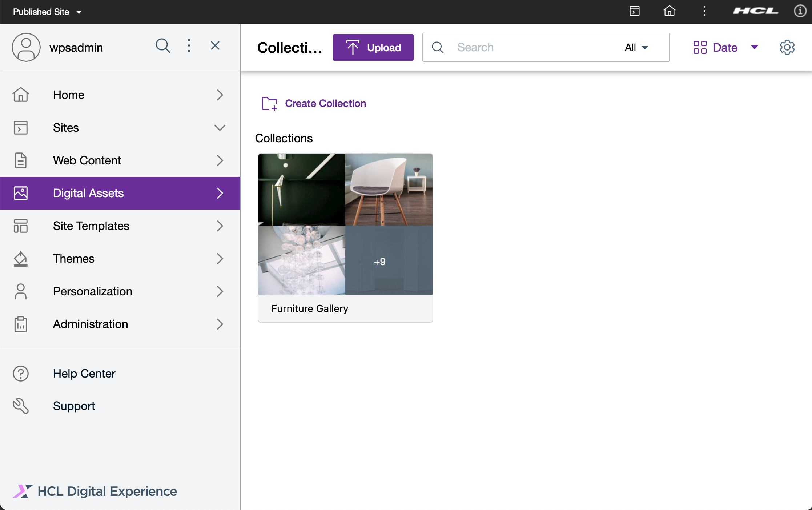Open Themes via the paint bucket icon
The image size is (812, 510).
point(21,259)
